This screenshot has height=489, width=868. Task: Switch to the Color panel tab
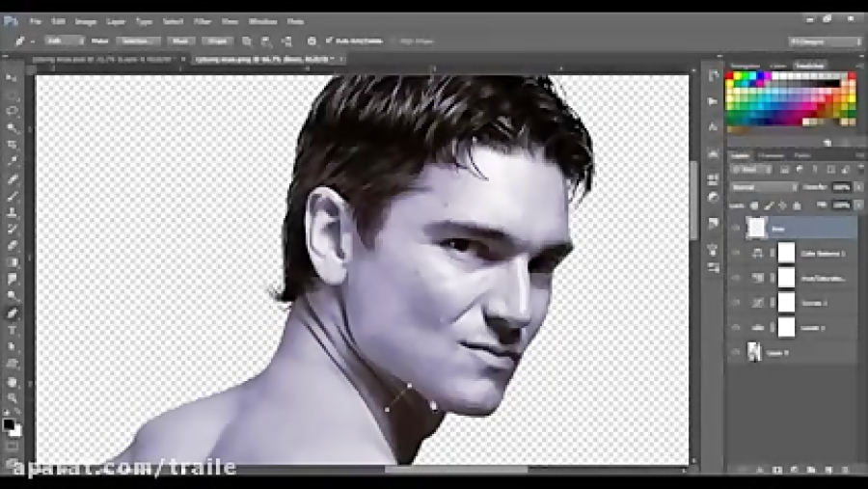(x=778, y=66)
